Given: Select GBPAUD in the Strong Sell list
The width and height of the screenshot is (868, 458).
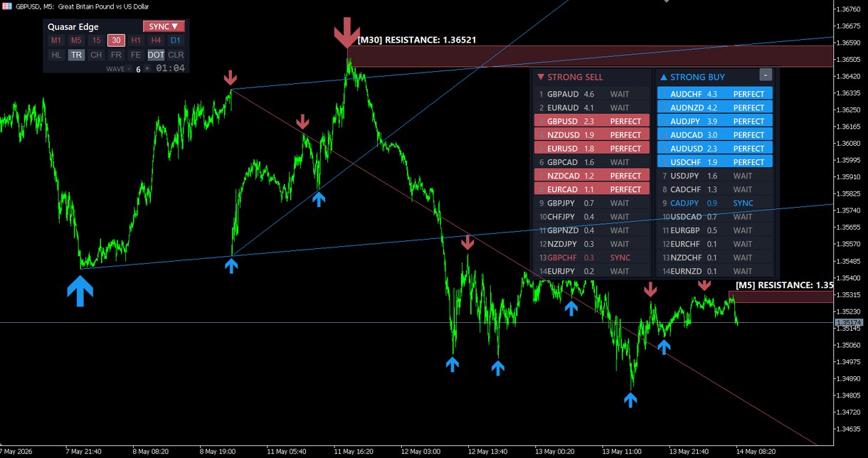Looking at the screenshot, I should tap(592, 94).
